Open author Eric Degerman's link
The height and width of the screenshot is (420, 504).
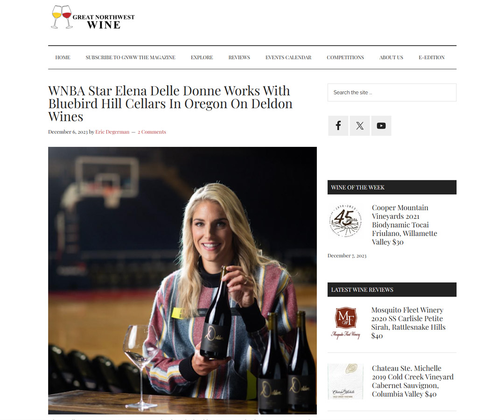112,132
